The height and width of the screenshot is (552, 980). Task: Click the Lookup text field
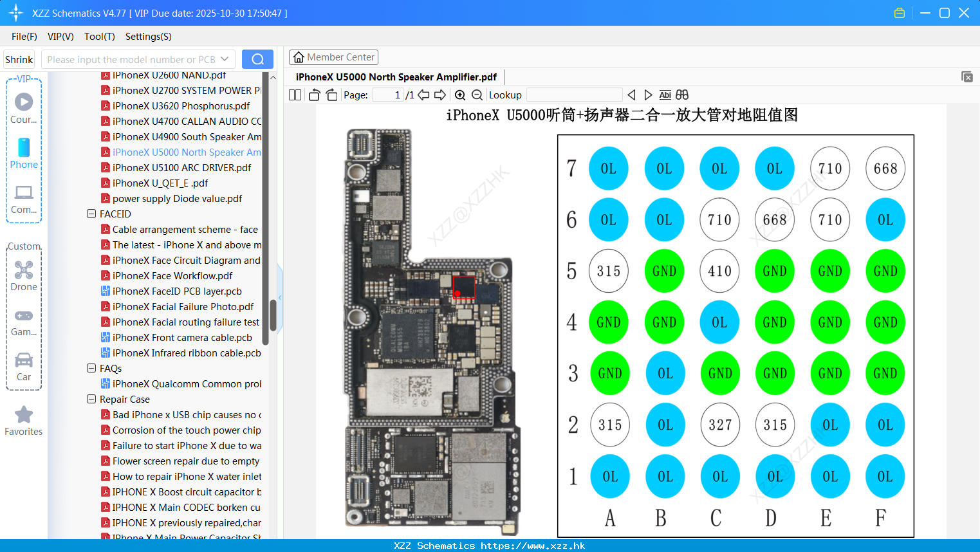coord(575,95)
